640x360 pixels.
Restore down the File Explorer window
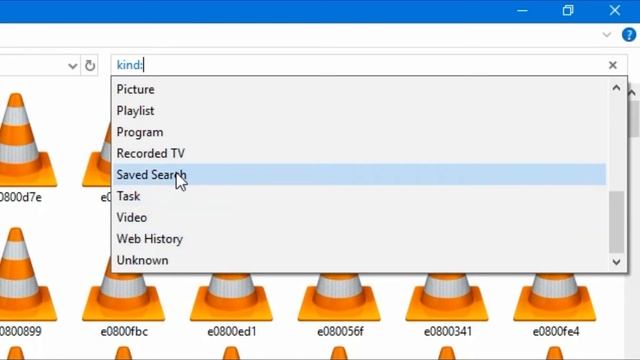[x=568, y=11]
